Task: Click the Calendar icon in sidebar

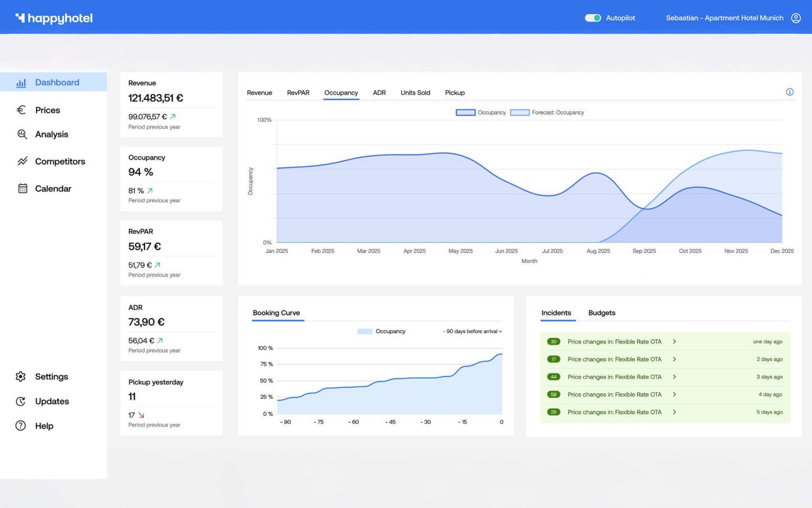Action: [22, 189]
